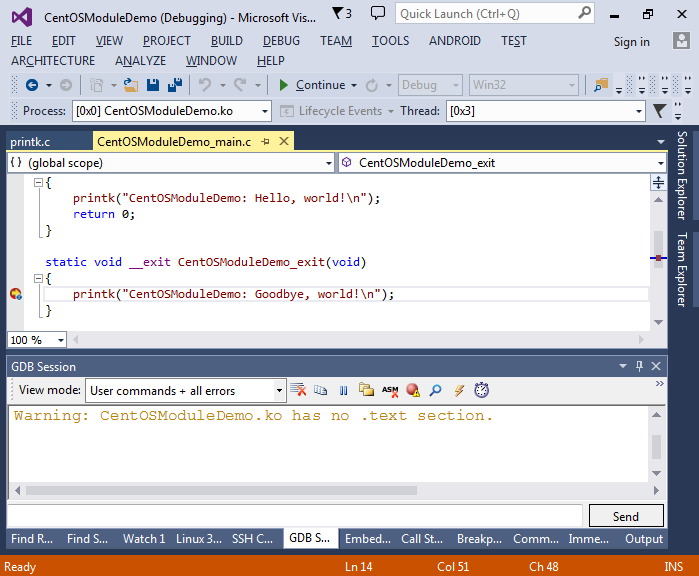Viewport: 699px width, 576px height.
Task: Open the Team Explorer side tab
Action: click(681, 269)
